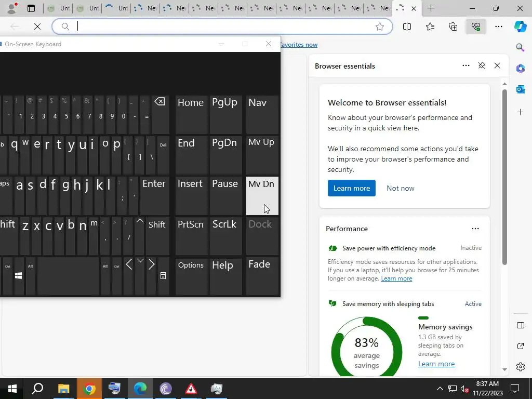Show hidden system tray icons
The height and width of the screenshot is (399, 532).
pos(440,389)
